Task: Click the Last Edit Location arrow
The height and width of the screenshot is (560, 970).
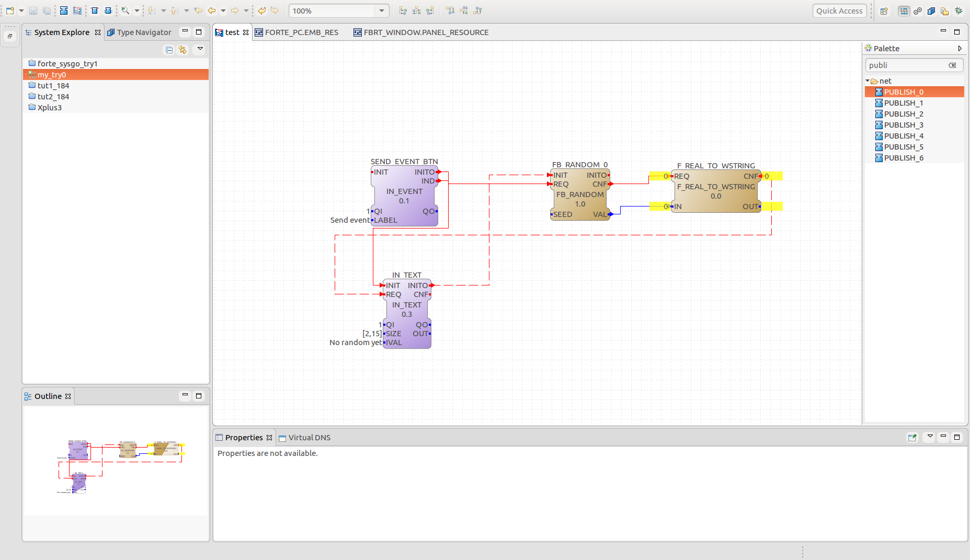Action: pyautogui.click(x=198, y=10)
